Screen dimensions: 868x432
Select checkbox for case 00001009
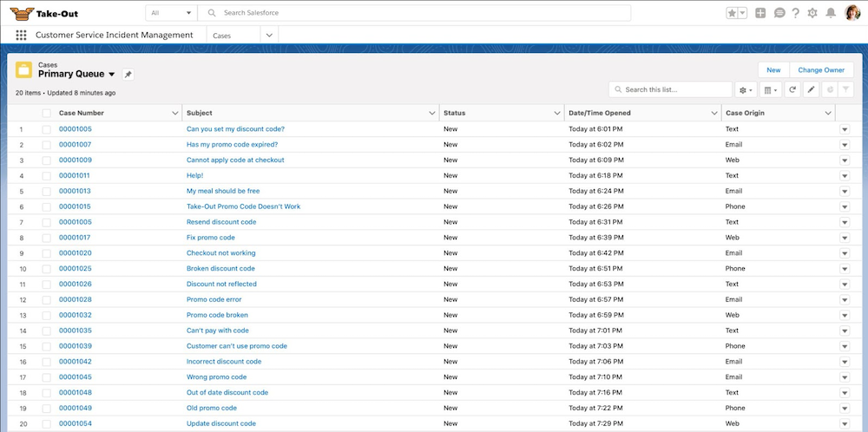(x=47, y=160)
